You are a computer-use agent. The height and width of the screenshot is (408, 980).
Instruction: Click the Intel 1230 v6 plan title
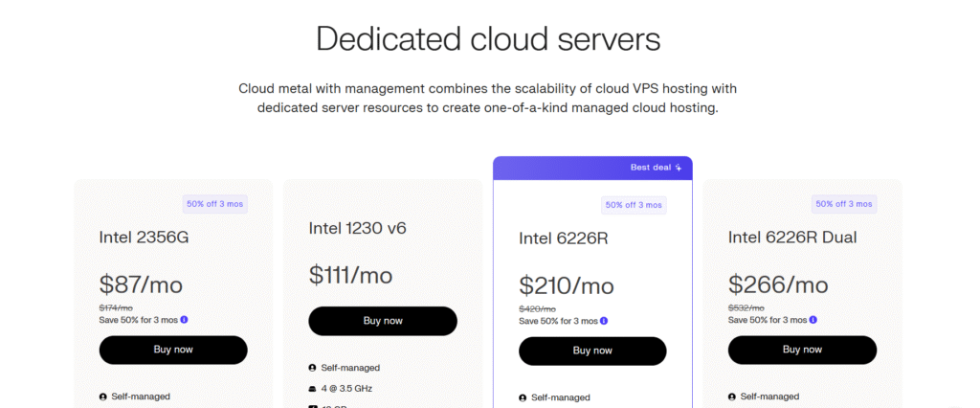click(358, 228)
